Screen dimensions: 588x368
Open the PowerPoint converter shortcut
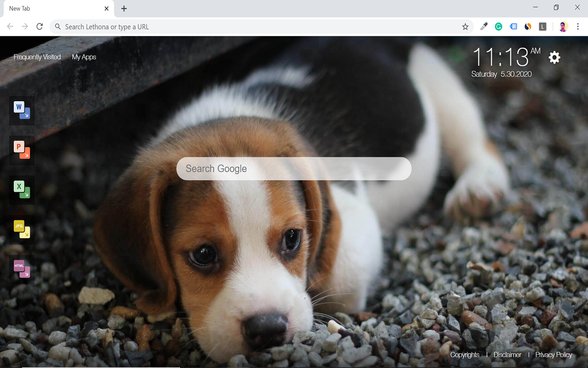[x=21, y=150]
